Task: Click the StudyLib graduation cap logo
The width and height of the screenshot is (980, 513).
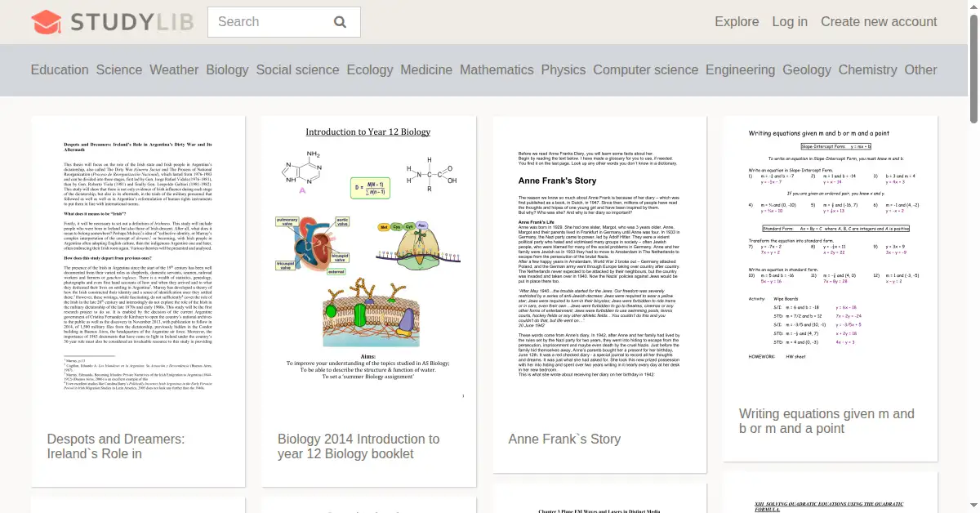Action: pyautogui.click(x=47, y=22)
